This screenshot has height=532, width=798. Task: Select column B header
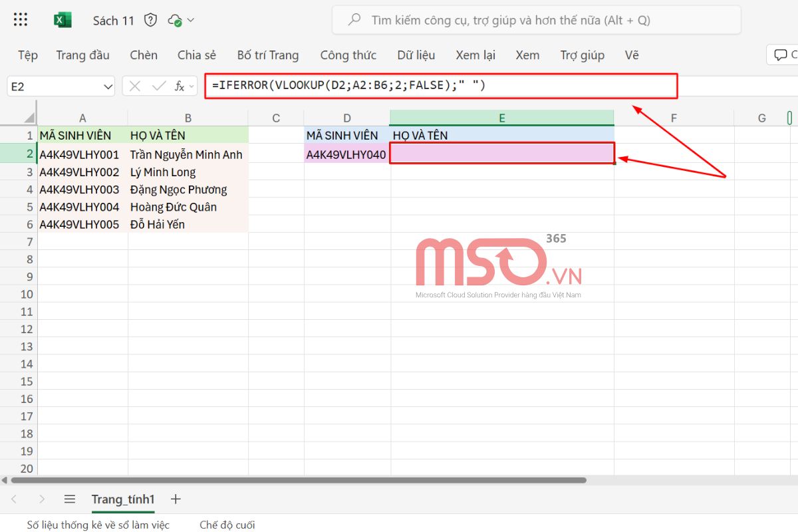(x=188, y=118)
